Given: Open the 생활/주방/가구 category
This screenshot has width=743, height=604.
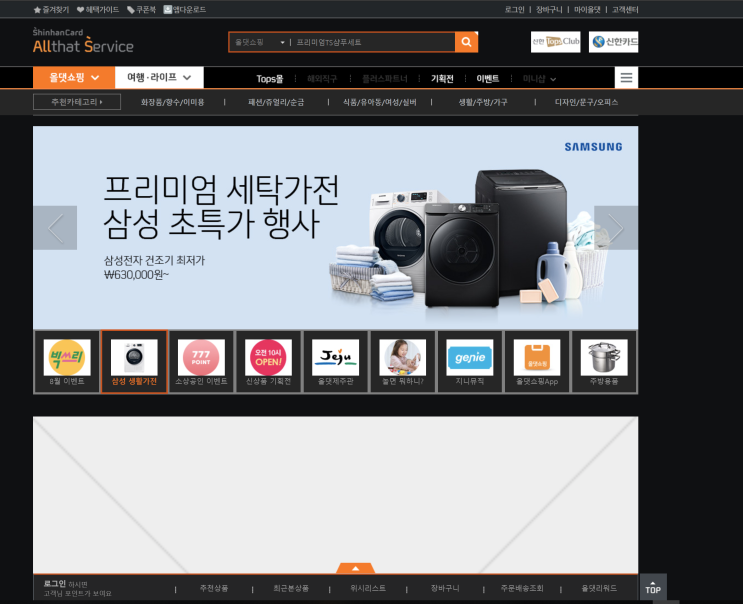Looking at the screenshot, I should [483, 102].
